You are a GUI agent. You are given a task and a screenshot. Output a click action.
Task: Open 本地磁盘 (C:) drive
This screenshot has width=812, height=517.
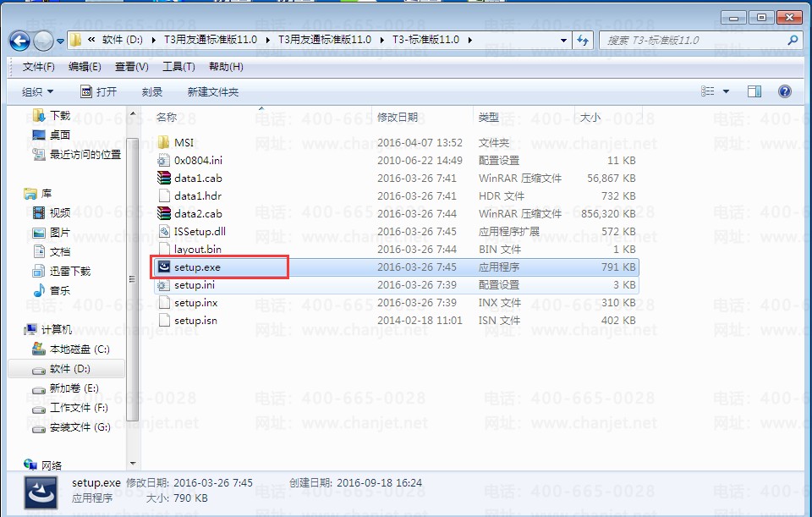coord(80,349)
